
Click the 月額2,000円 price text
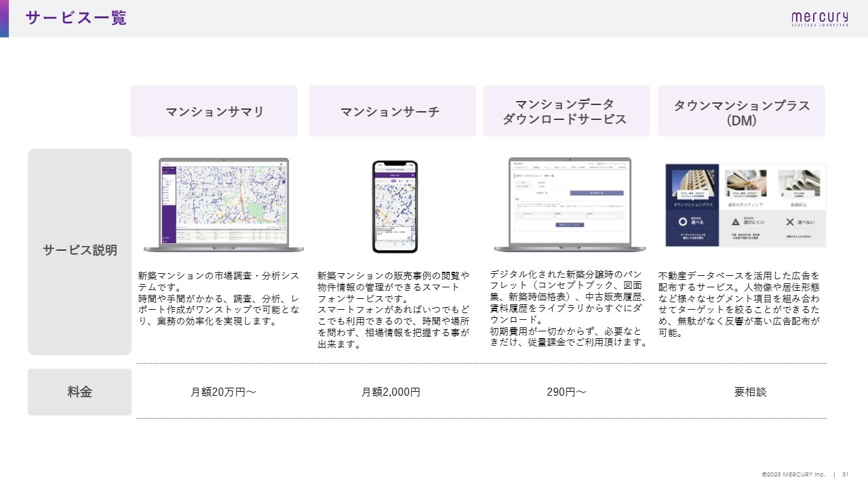[391, 392]
